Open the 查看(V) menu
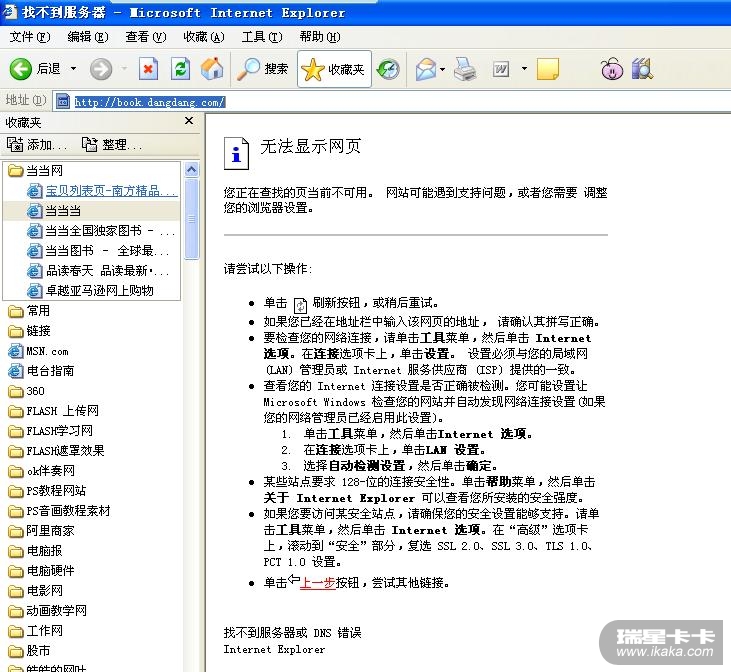Image resolution: width=731 pixels, height=672 pixels. (145, 37)
